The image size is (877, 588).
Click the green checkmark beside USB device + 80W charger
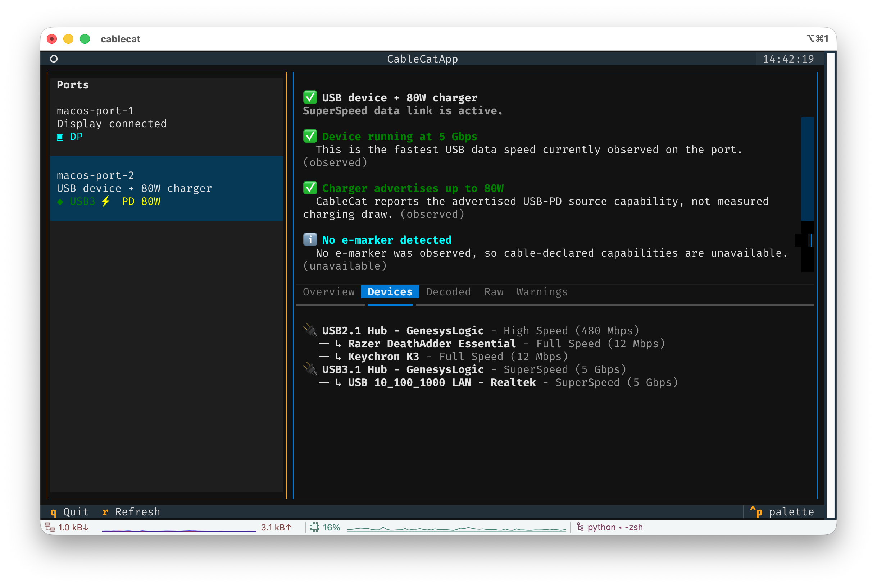coord(310,97)
